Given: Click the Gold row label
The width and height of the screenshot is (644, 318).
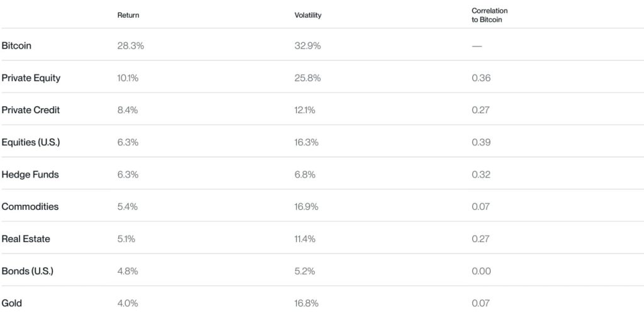Looking at the screenshot, I should click(x=11, y=303).
